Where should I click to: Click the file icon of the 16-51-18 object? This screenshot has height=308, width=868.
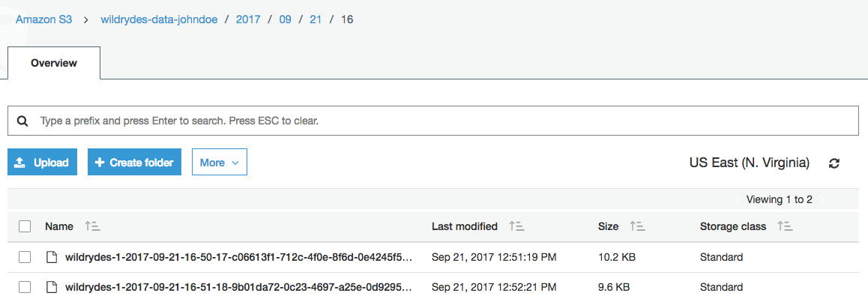[52, 287]
